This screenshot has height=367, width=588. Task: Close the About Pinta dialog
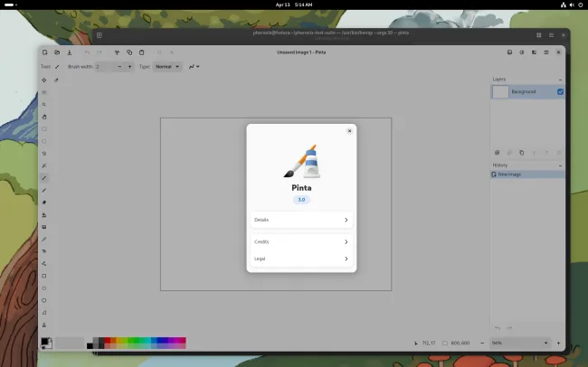click(x=349, y=131)
